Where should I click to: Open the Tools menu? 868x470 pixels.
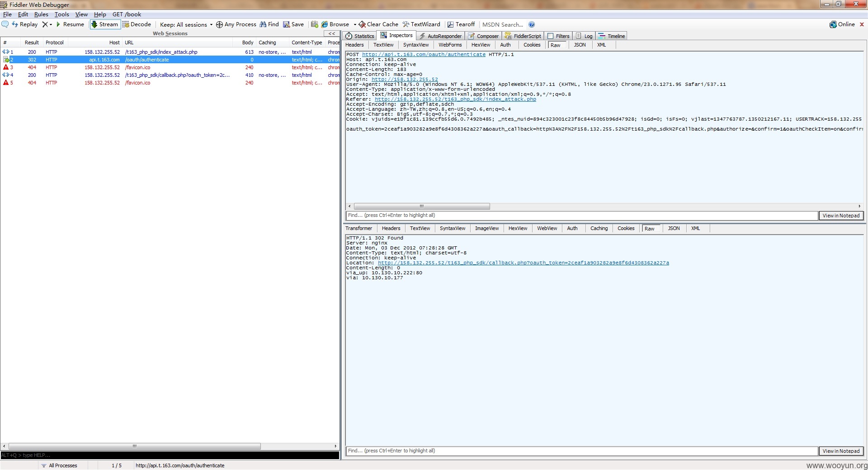(x=62, y=14)
